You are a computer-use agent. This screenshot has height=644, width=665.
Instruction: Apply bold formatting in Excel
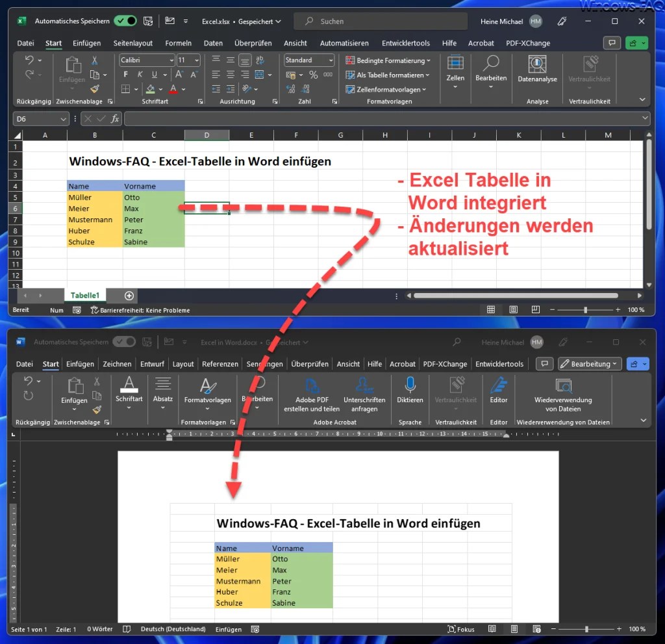tap(125, 73)
